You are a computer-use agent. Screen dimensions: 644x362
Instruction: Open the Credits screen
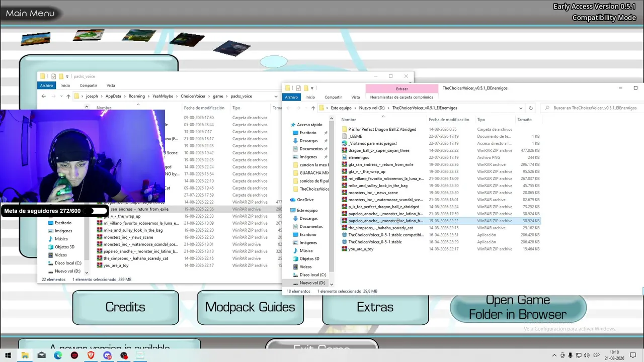(x=125, y=307)
